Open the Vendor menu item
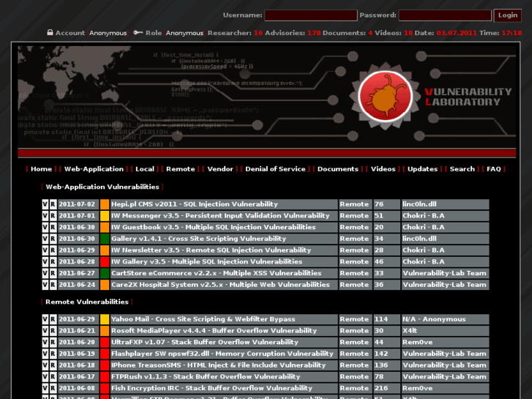Screen dimensions: 532x399 220,169
